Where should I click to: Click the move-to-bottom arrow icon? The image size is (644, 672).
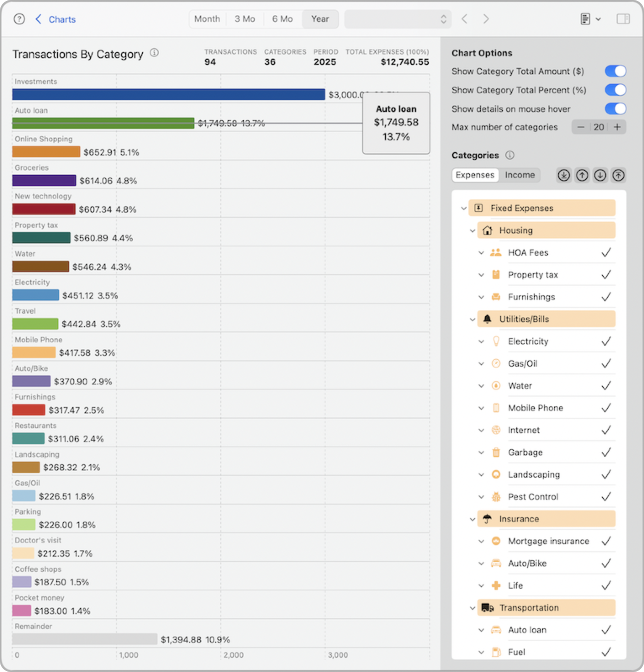tap(564, 175)
